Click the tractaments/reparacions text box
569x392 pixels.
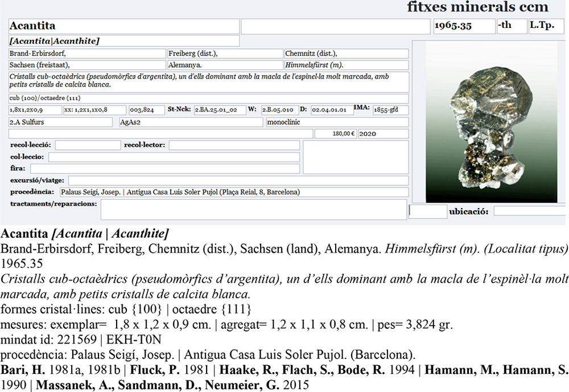coord(254,209)
